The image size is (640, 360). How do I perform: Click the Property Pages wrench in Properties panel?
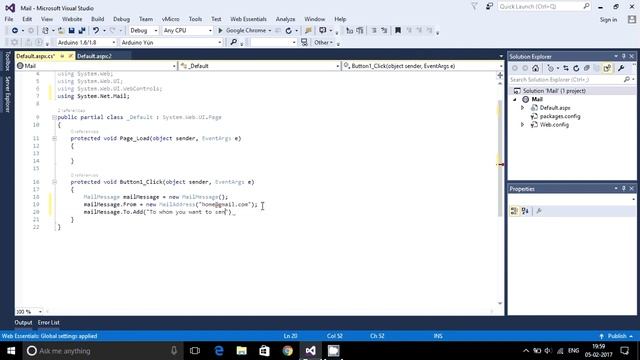tap(539, 211)
